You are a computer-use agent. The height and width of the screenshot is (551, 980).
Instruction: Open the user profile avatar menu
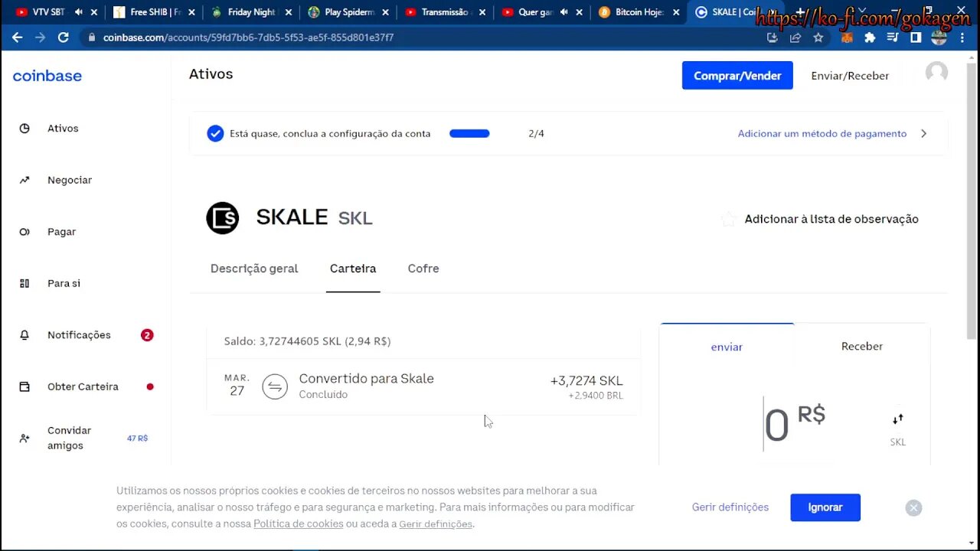[936, 73]
